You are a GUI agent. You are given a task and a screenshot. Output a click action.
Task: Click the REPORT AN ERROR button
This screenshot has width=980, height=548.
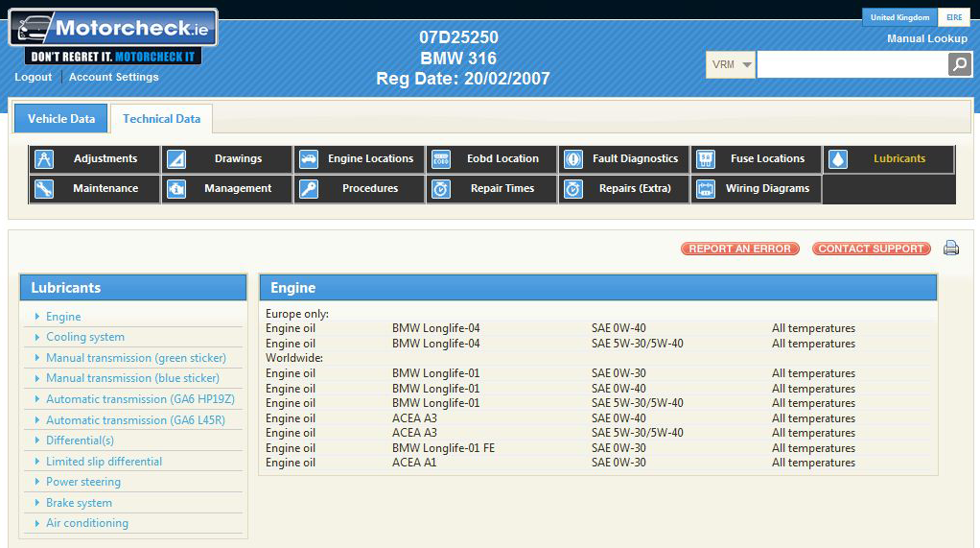tap(740, 249)
